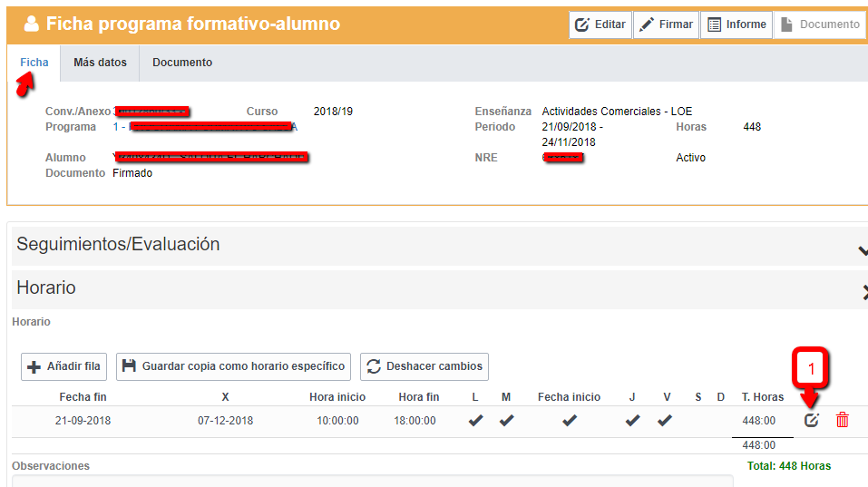Click the Firmar pencil button
The width and height of the screenshot is (868, 487).
(x=666, y=24)
